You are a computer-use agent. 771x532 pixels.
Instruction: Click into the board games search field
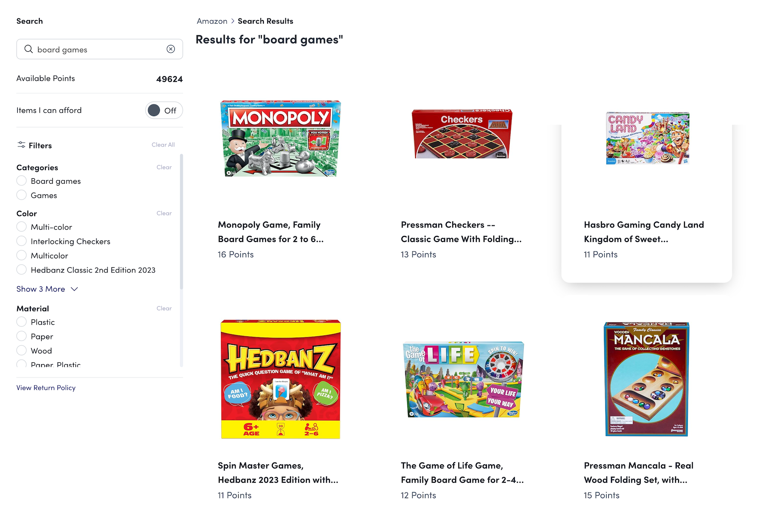pos(99,50)
